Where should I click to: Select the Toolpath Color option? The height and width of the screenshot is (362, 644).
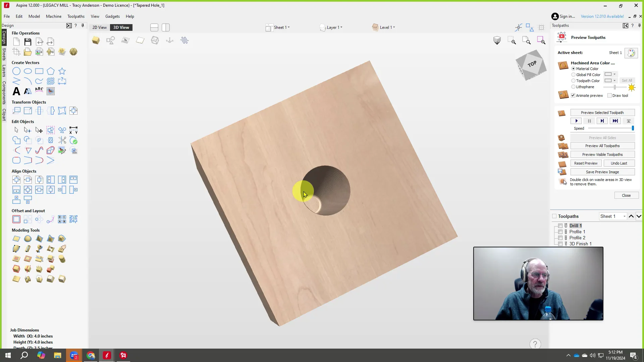pyautogui.click(x=573, y=81)
